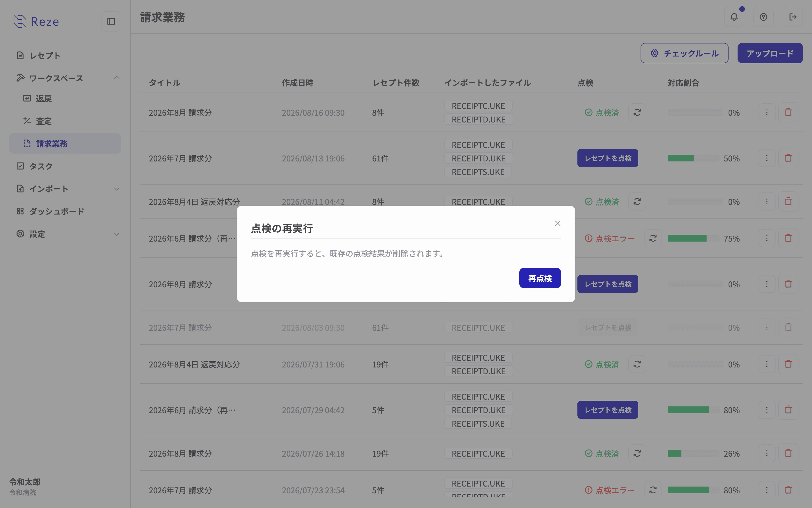
Task: Re-run check icon for 2026/07/26 14:18 row
Action: tap(637, 453)
